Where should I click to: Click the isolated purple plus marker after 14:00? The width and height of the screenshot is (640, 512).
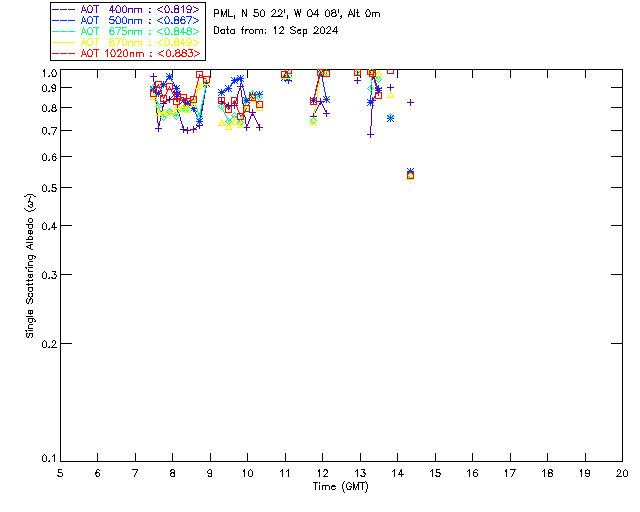coord(410,102)
